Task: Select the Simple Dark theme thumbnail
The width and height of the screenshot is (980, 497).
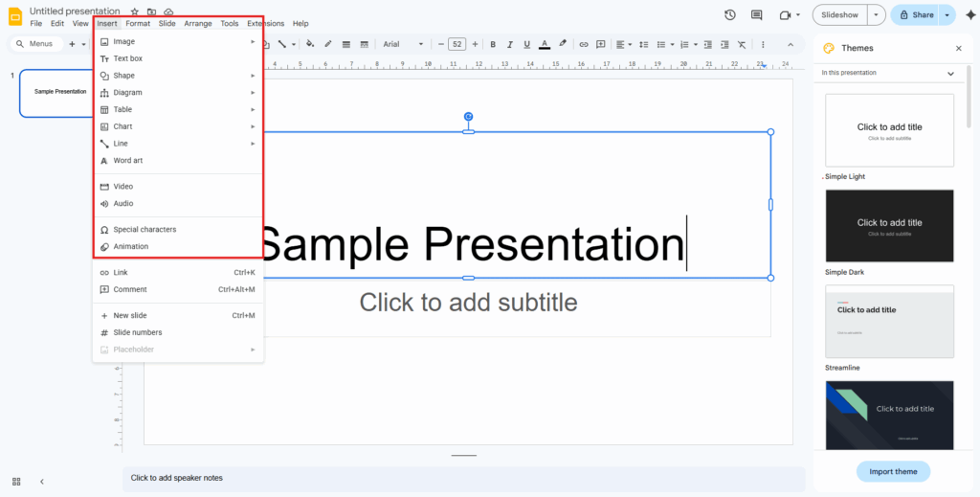Action: pyautogui.click(x=889, y=226)
